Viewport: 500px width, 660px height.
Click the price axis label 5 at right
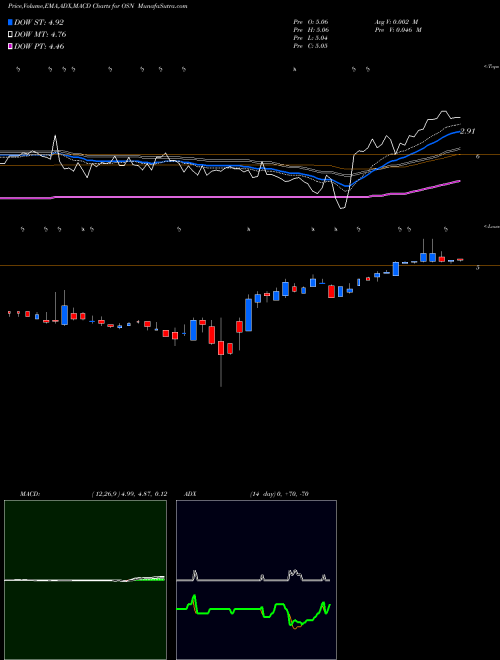pos(477,267)
